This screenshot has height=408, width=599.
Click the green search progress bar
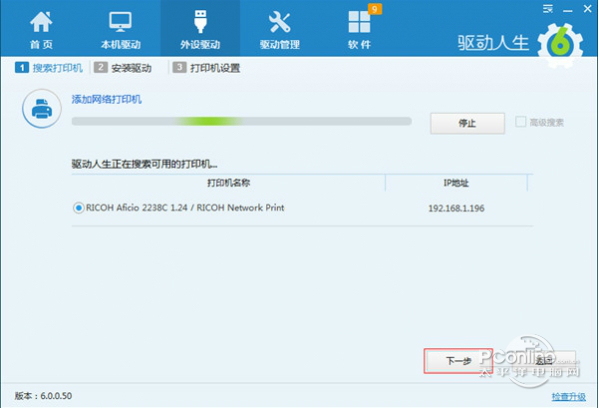tap(241, 121)
